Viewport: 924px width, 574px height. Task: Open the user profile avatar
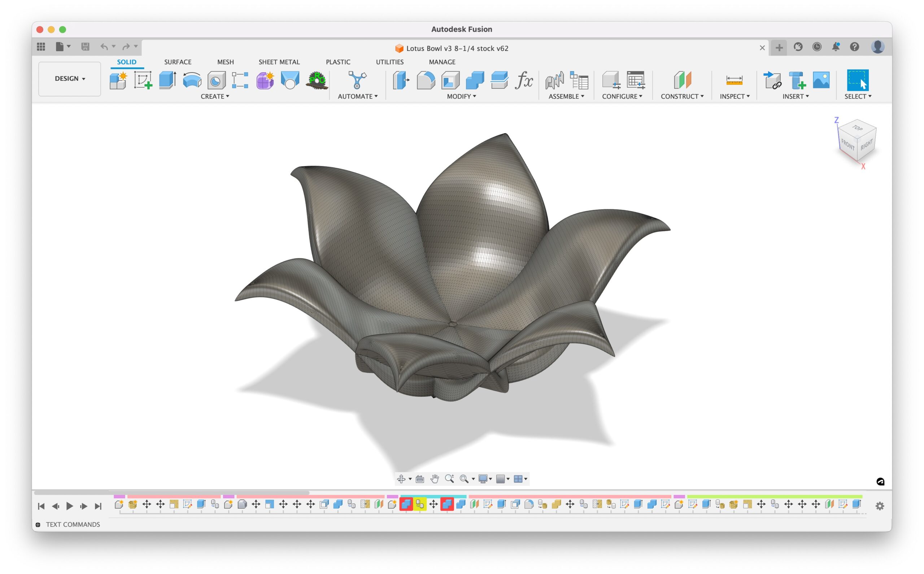878,47
